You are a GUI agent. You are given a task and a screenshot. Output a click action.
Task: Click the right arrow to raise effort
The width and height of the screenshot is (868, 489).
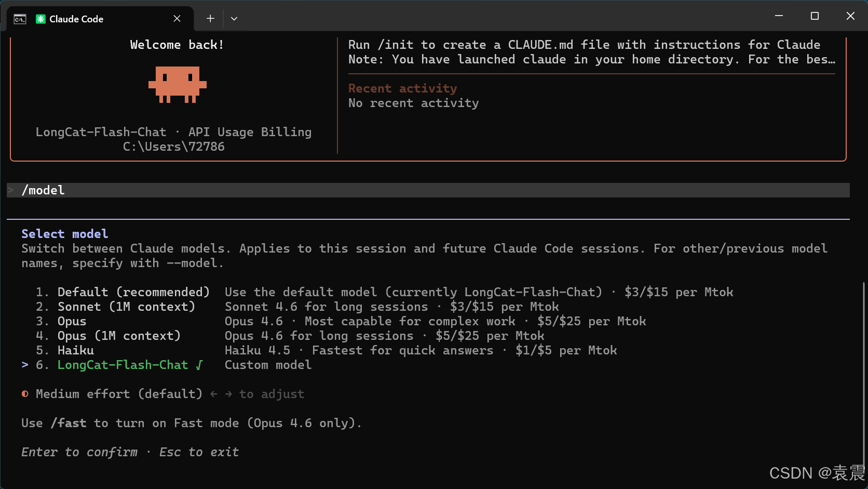(228, 394)
